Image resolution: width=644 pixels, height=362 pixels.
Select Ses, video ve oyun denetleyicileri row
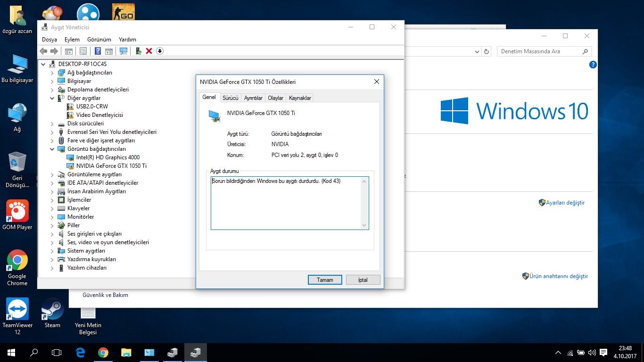pos(108,242)
